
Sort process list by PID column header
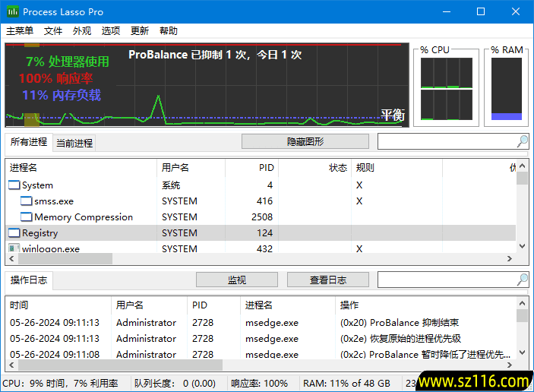pos(251,168)
